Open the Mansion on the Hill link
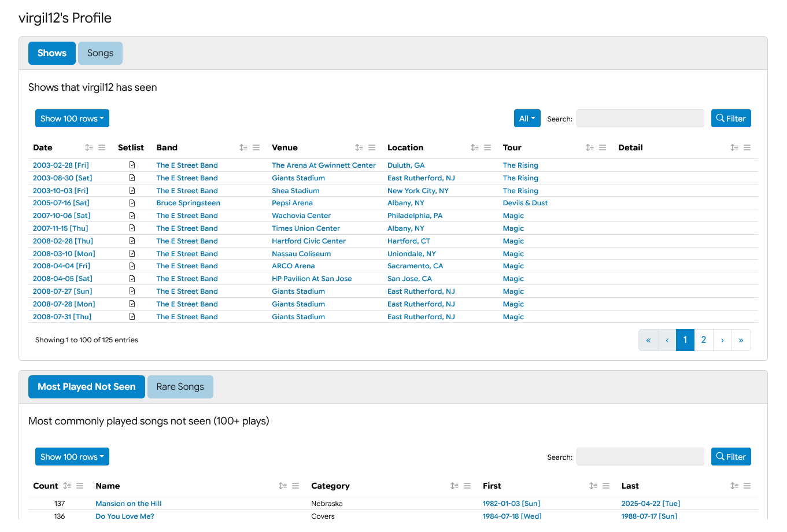This screenshot has height=532, width=787. click(128, 504)
